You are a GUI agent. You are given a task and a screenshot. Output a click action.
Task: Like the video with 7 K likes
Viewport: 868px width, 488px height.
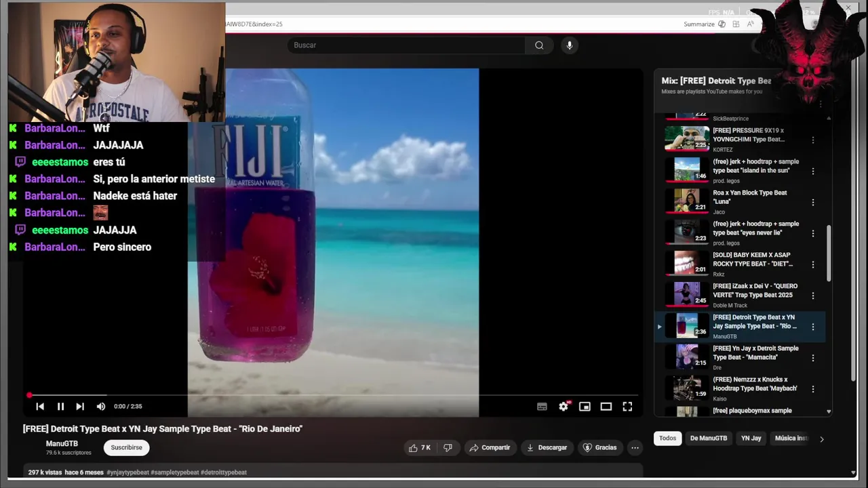point(420,447)
